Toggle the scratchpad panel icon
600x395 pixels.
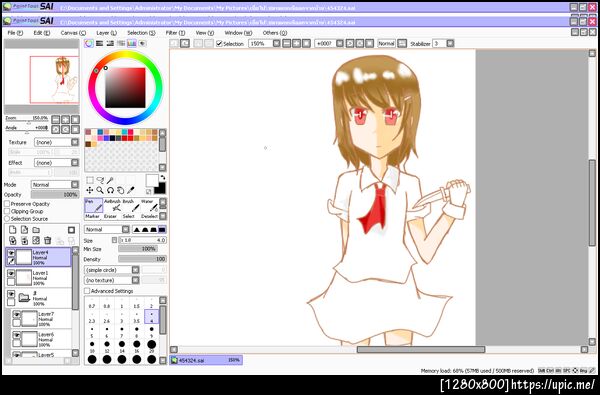tap(142, 43)
